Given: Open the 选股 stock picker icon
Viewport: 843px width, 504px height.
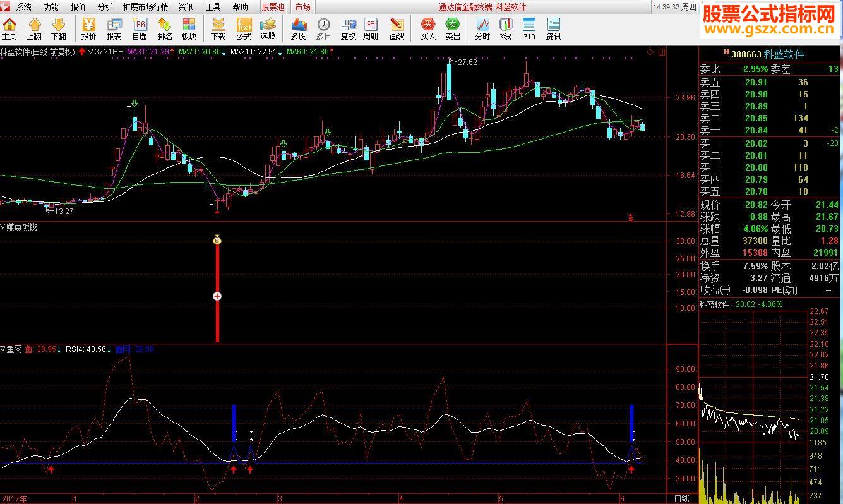Looking at the screenshot, I should pyautogui.click(x=268, y=29).
